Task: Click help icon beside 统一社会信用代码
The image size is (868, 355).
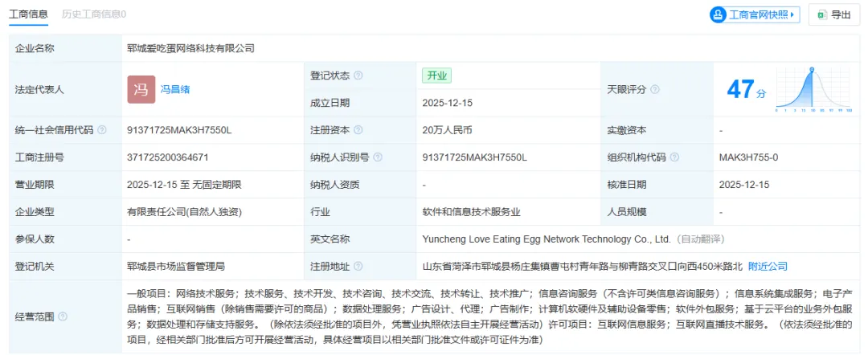Action: pyautogui.click(x=102, y=130)
